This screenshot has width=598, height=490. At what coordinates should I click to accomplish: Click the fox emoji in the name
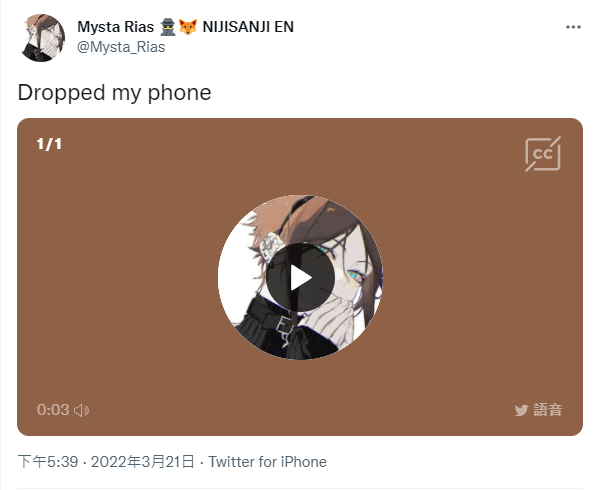(x=188, y=27)
